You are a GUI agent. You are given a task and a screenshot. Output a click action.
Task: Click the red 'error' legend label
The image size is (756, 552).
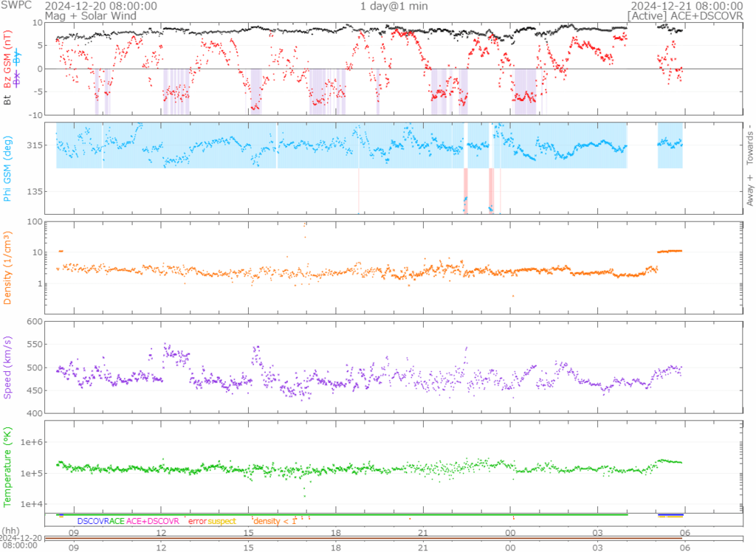pyautogui.click(x=196, y=522)
